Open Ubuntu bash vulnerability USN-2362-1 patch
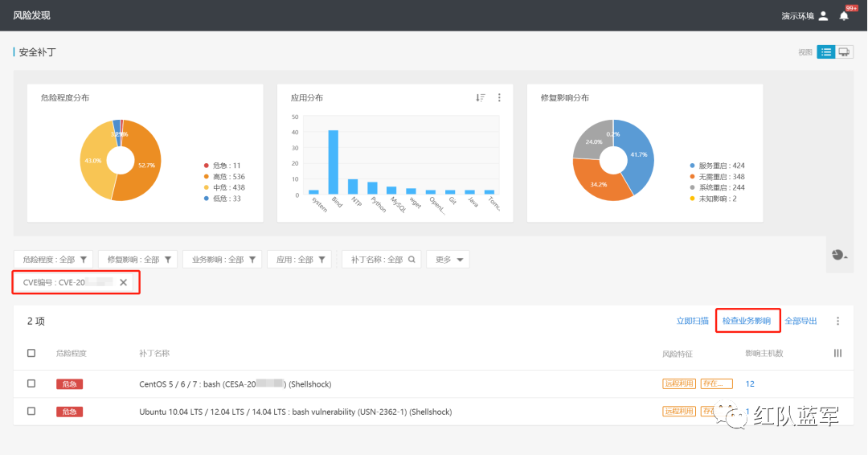The width and height of the screenshot is (868, 455). coord(296,412)
